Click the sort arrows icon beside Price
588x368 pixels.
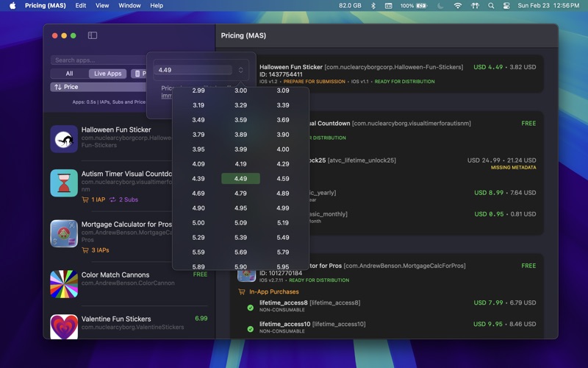click(58, 87)
